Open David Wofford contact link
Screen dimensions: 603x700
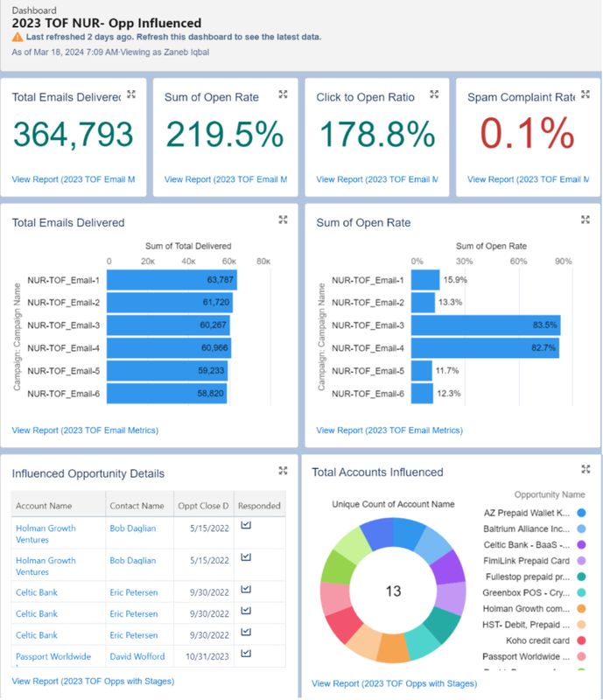137,657
